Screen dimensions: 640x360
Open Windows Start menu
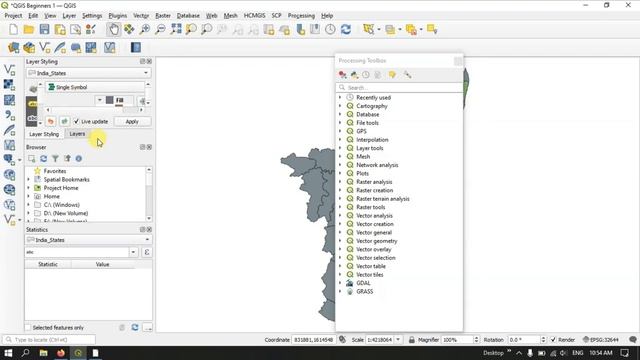(8, 353)
